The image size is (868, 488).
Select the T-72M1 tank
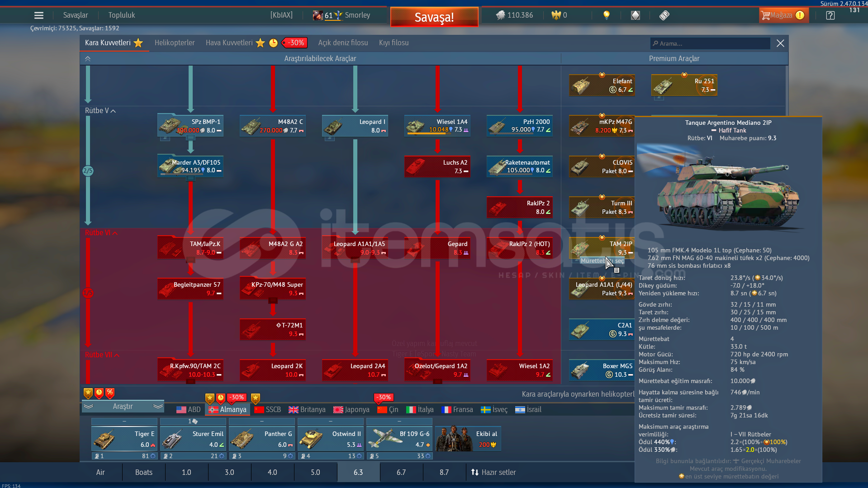coord(273,329)
